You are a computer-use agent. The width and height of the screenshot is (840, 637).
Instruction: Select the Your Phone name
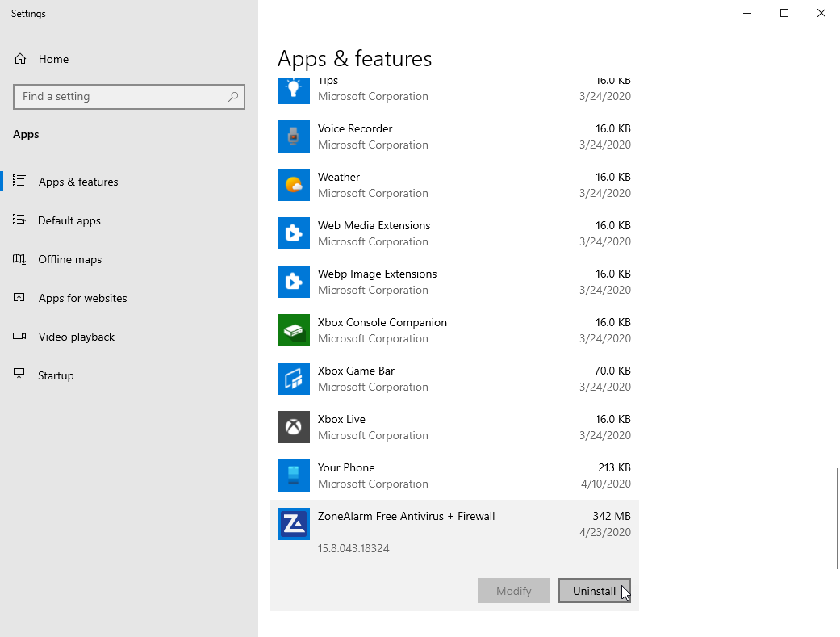346,467
